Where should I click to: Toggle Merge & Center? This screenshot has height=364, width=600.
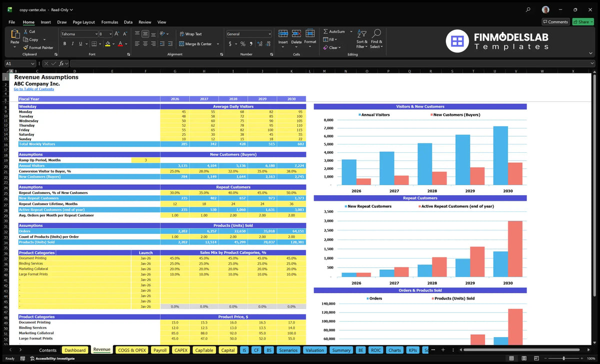195,44
